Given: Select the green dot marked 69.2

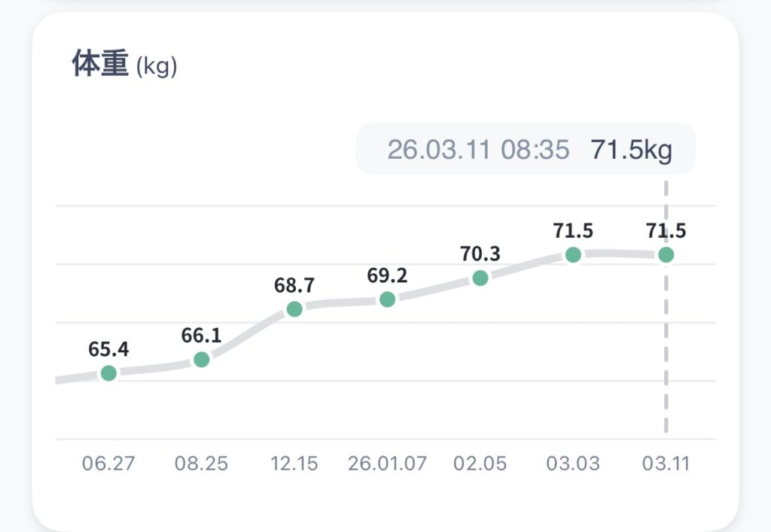Looking at the screenshot, I should pos(387,299).
